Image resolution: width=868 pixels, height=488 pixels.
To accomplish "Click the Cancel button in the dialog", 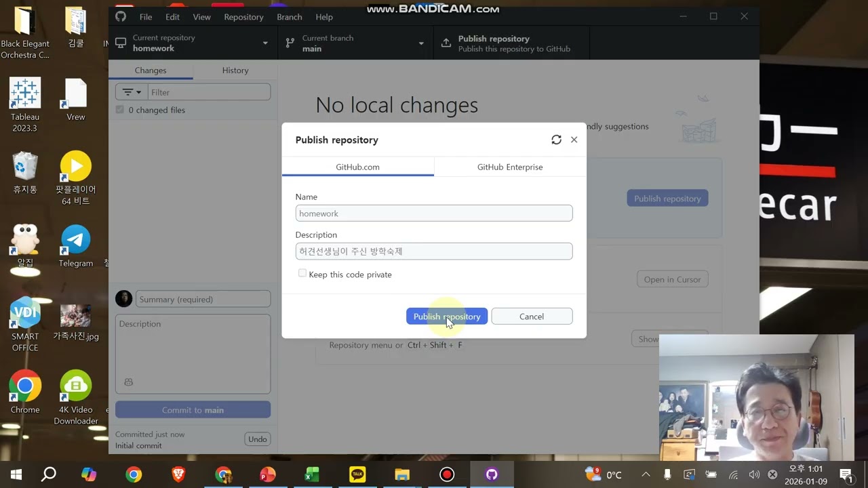I will 532,317.
